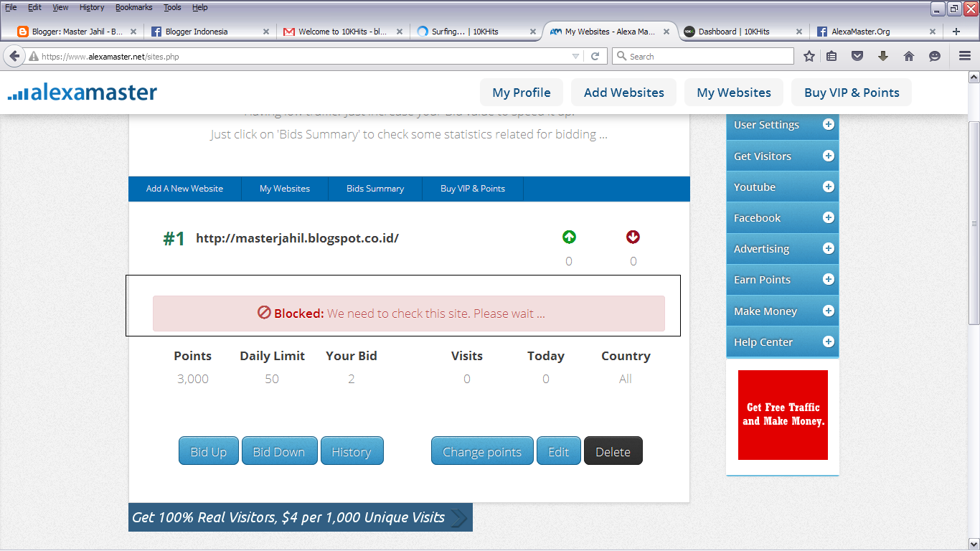Open the Downloads arrow icon
Viewport: 980px width, 551px height.
tap(883, 56)
